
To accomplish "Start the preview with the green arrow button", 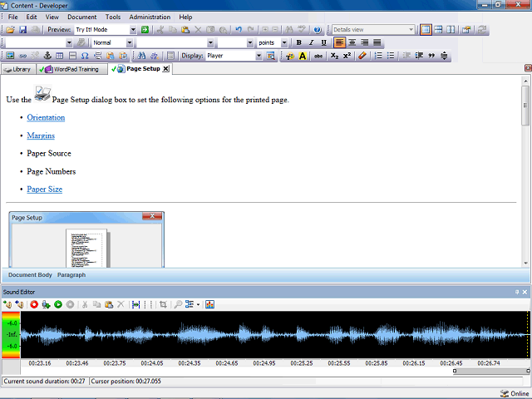I will (145, 30).
